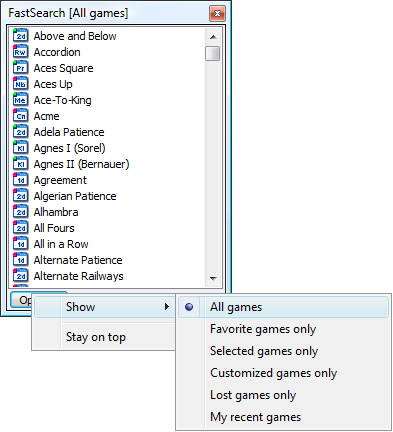Click the Kl icon beside Agnes II (Bernauer)
The height and width of the screenshot is (432, 393).
[x=20, y=164]
